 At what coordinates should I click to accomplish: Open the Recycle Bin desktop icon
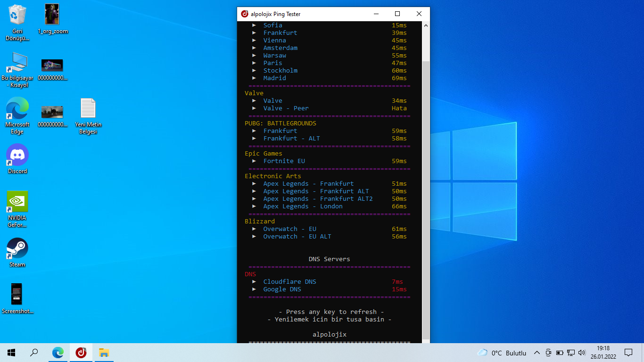(x=17, y=22)
